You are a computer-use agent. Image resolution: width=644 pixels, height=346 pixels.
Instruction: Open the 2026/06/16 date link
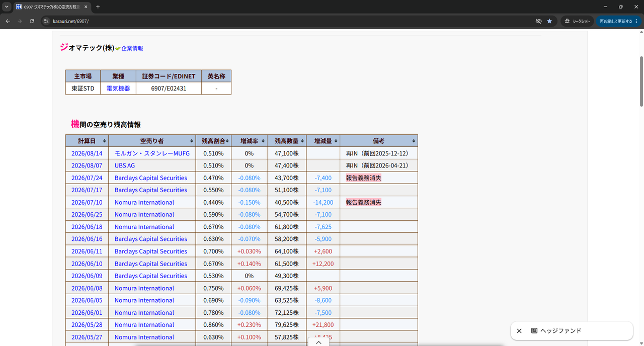click(x=87, y=239)
